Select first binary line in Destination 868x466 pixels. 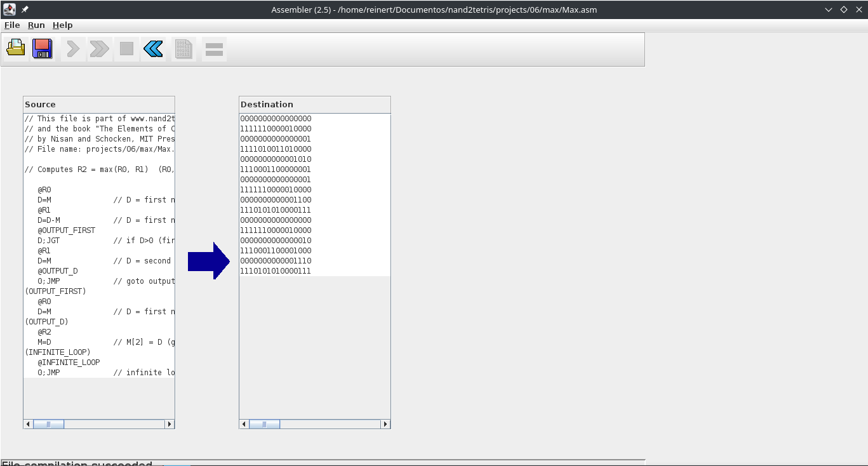click(276, 119)
